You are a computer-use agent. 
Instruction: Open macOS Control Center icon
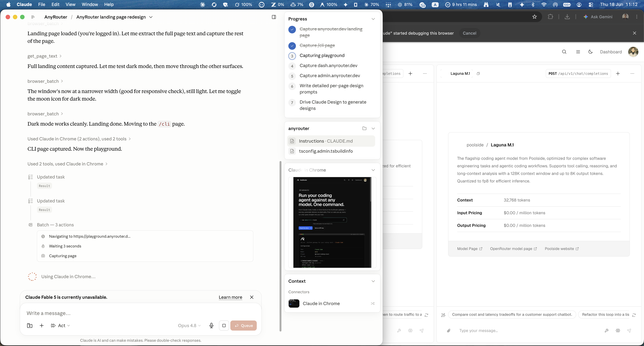pos(591,5)
